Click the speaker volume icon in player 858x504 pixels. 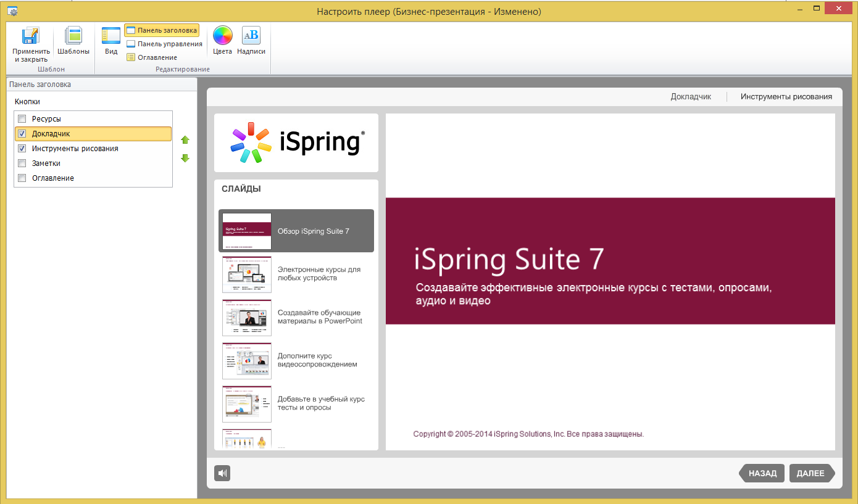point(222,473)
